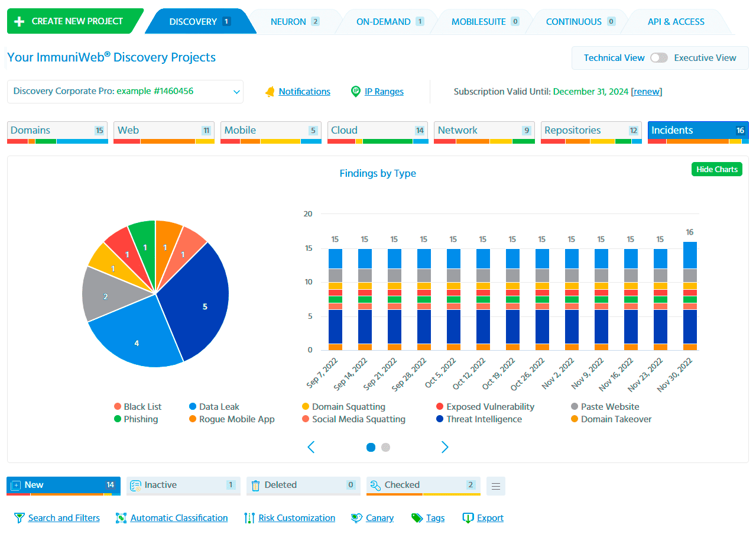Select the Web asset category
Screen dimensions: 756x534
point(164,132)
